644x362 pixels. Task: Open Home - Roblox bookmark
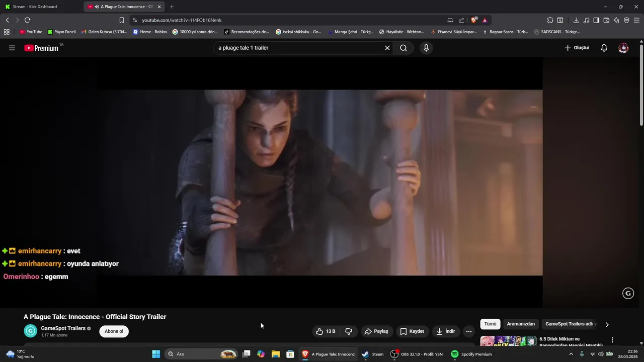pos(150,32)
